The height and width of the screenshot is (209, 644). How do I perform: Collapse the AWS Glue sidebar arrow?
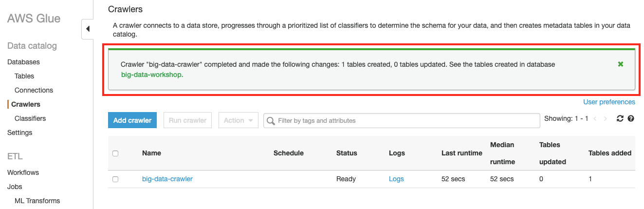click(88, 29)
